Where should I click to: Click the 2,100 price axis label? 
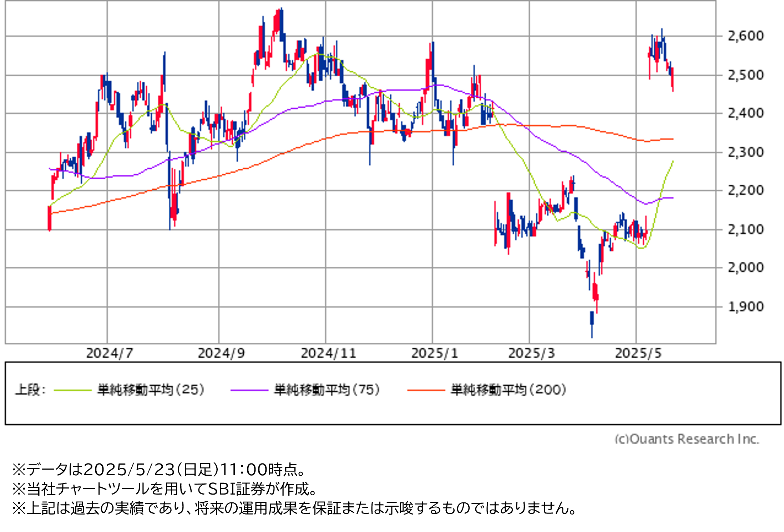[x=745, y=229]
